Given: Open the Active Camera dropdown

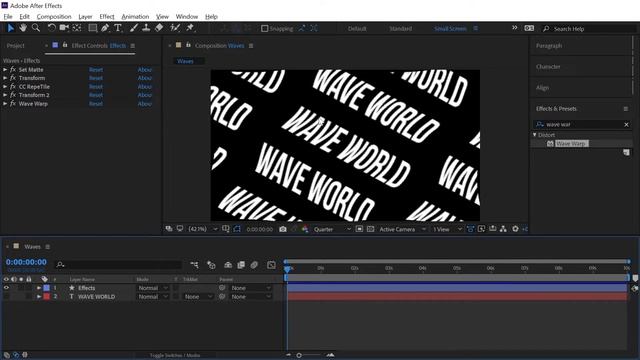Looking at the screenshot, I should (x=402, y=229).
